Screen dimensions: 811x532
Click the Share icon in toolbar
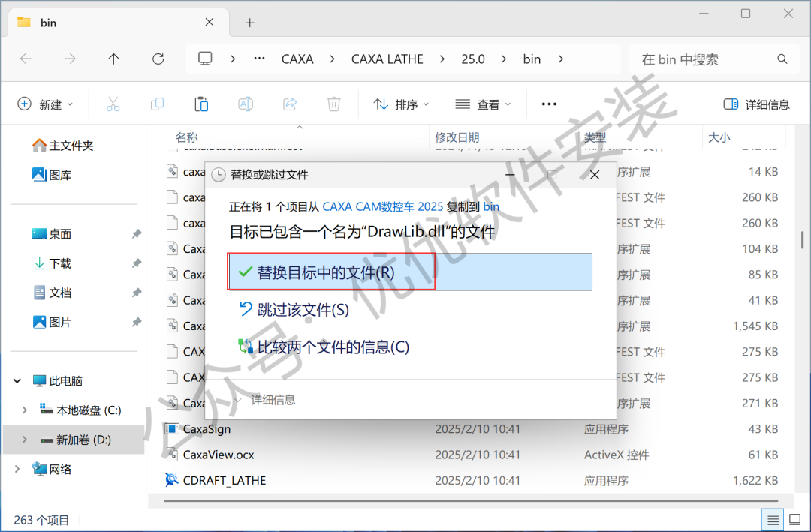click(x=290, y=104)
